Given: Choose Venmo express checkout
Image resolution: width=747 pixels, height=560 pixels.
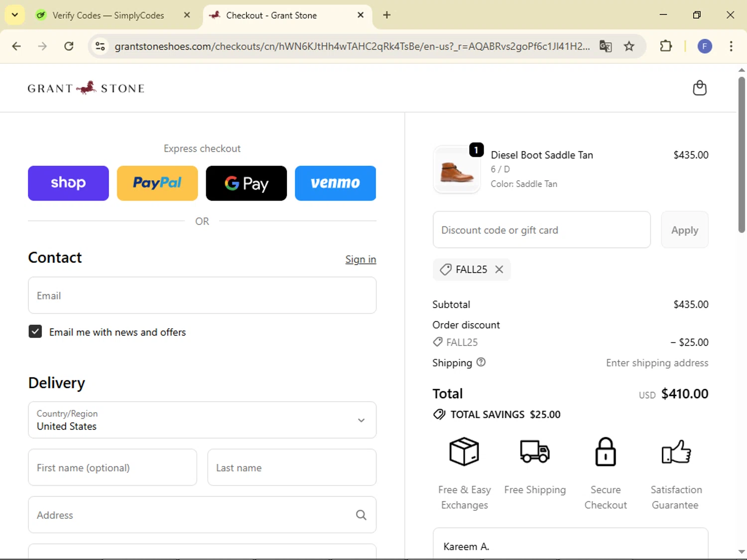Looking at the screenshot, I should tap(335, 183).
